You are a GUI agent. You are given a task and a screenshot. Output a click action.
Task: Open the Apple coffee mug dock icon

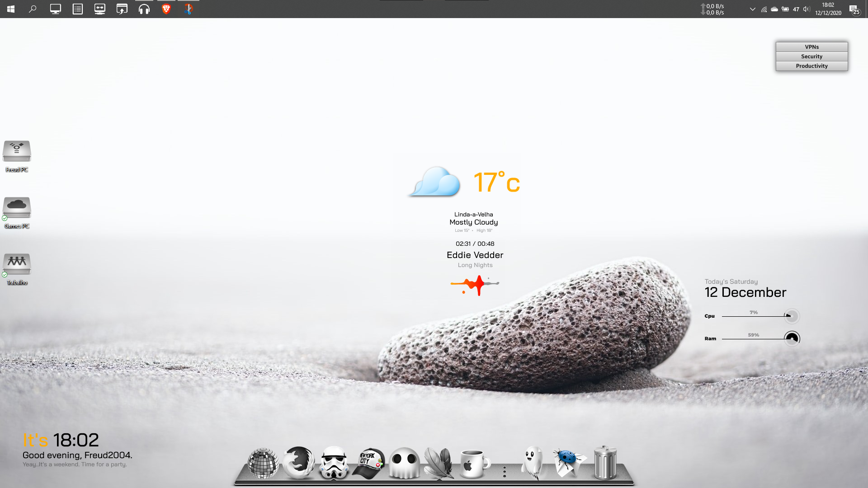pyautogui.click(x=474, y=464)
